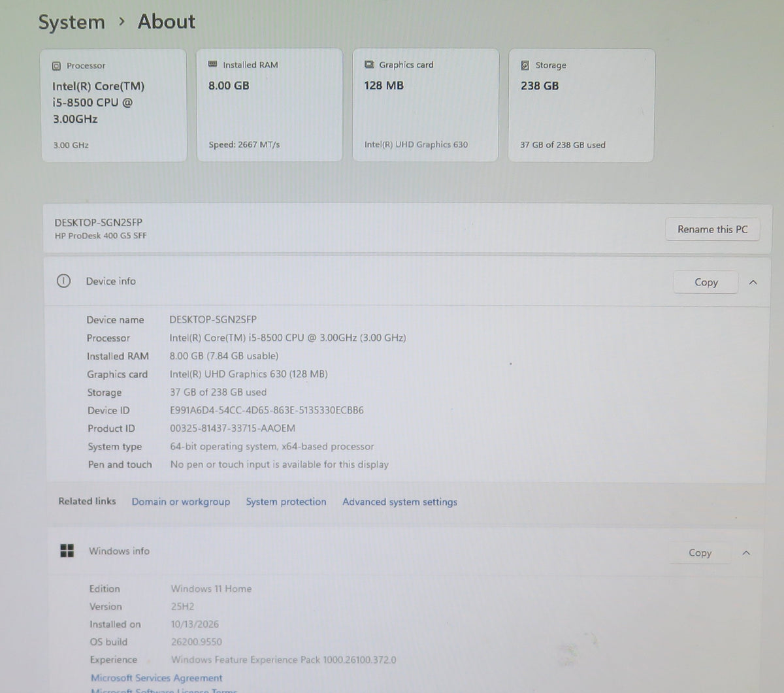The height and width of the screenshot is (693, 784).
Task: Click Rename this PC button
Action: (x=712, y=229)
